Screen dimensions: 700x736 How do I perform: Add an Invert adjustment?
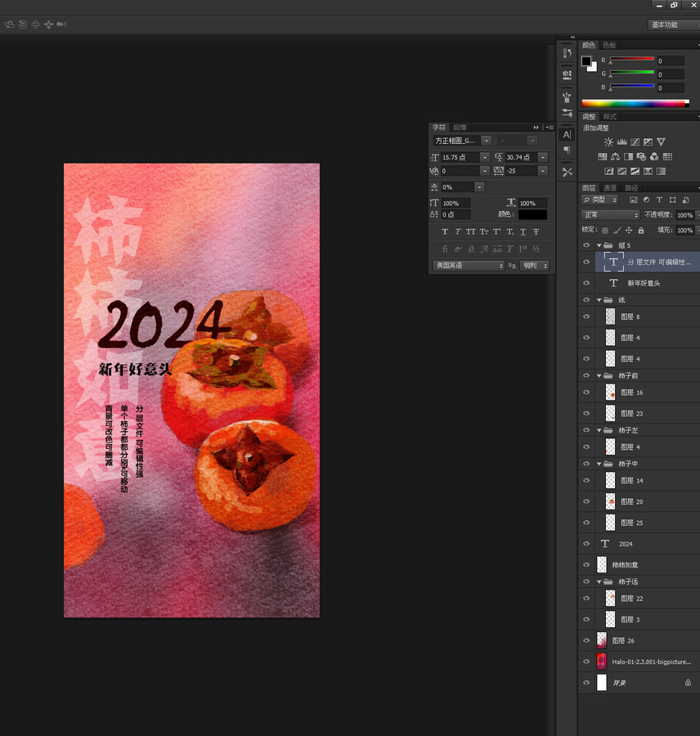pos(609,172)
